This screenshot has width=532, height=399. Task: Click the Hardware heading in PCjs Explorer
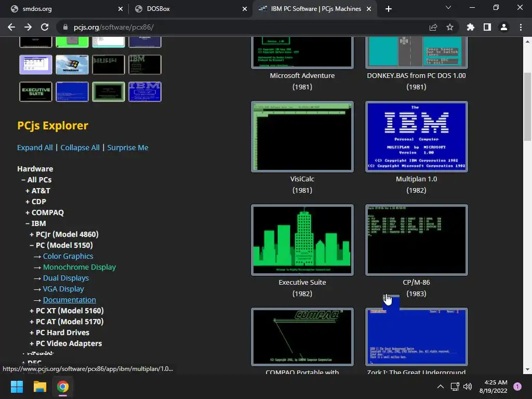click(x=35, y=169)
